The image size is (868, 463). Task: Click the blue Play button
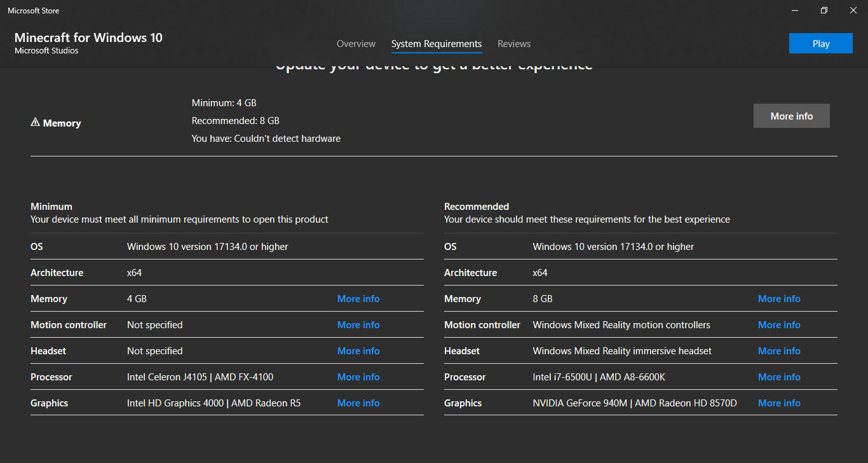pyautogui.click(x=821, y=43)
